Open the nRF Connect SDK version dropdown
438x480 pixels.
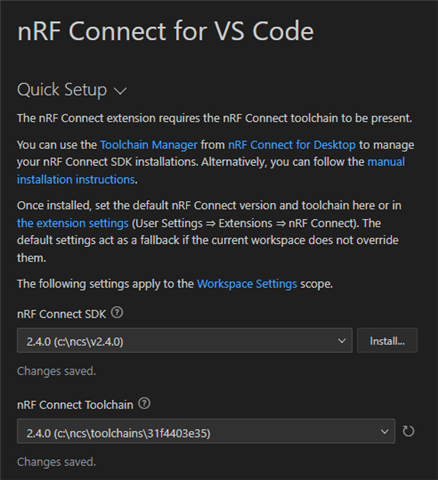(x=185, y=340)
